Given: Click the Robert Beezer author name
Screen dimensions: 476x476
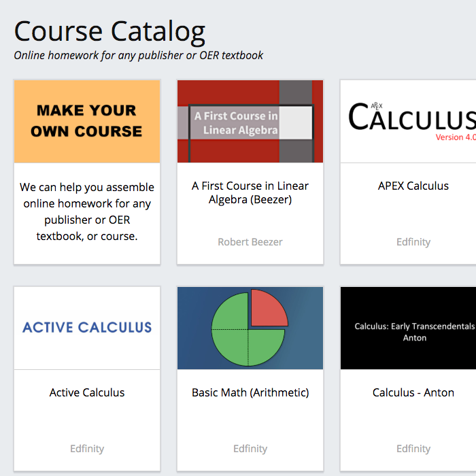Looking at the screenshot, I should pos(250,242).
